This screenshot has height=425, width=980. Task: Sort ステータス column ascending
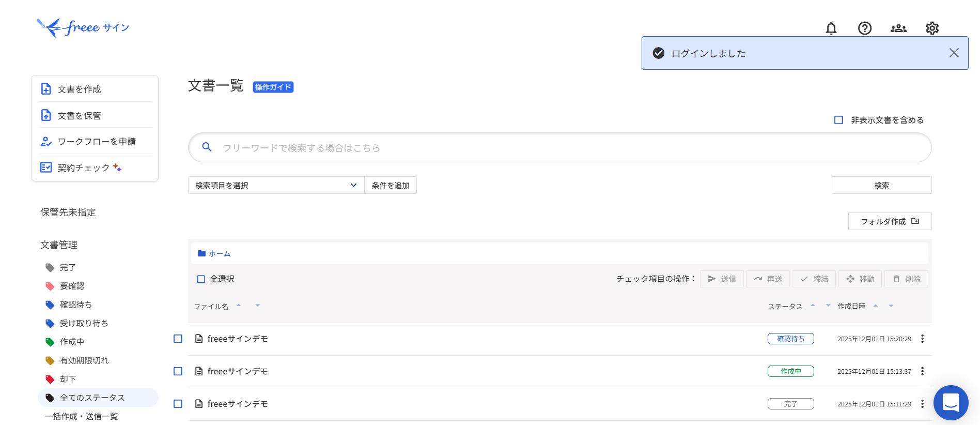[x=813, y=305]
